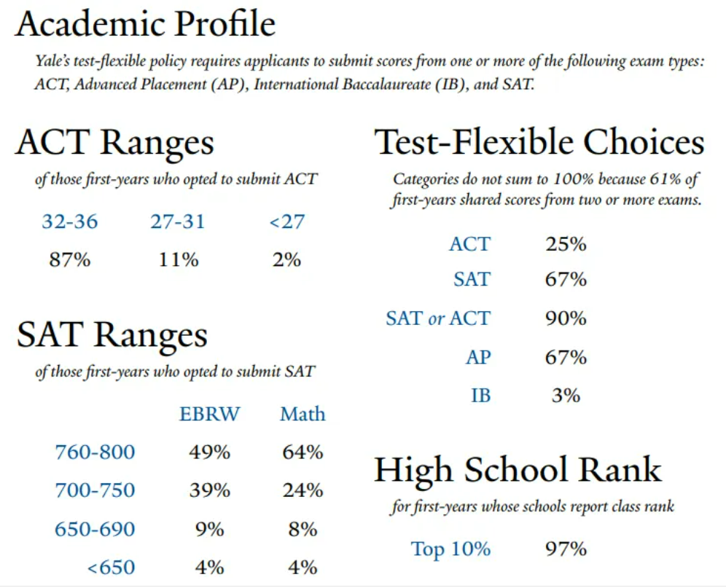Screen dimensions: 726x588
Task: Click the 90% SAT or ACT value
Action: (566, 318)
